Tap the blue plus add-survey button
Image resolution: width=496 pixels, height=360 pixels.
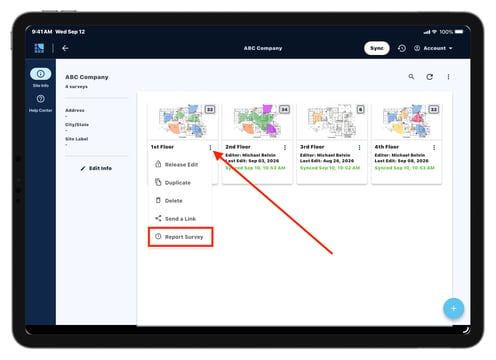453,309
